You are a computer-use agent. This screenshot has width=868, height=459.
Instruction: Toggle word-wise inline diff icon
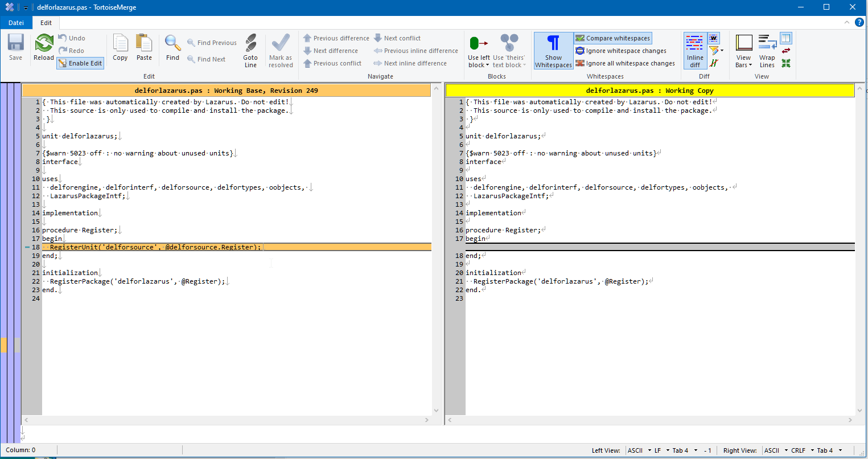(714, 38)
